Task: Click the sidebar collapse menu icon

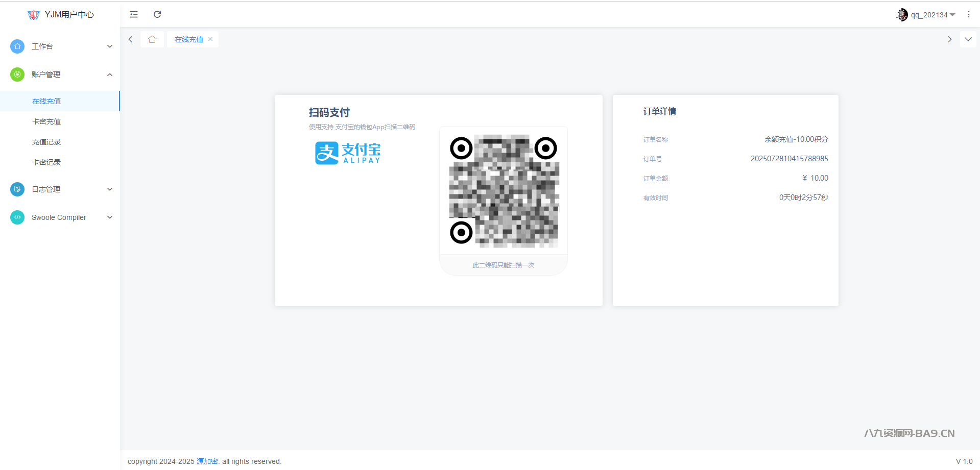Action: click(134, 14)
